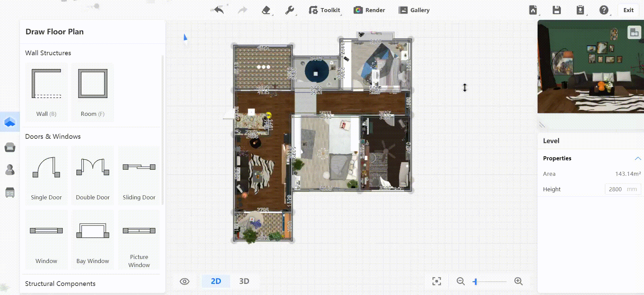Click the undo arrow icon

point(219,10)
